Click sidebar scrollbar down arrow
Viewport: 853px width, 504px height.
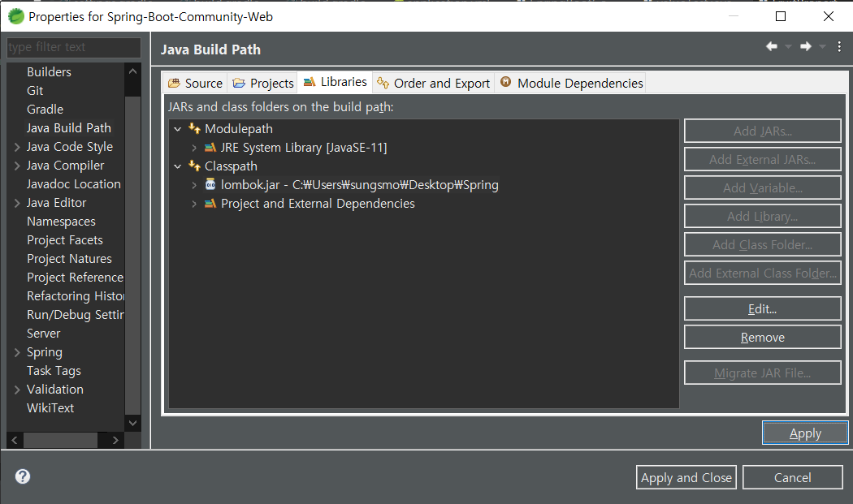[x=132, y=423]
